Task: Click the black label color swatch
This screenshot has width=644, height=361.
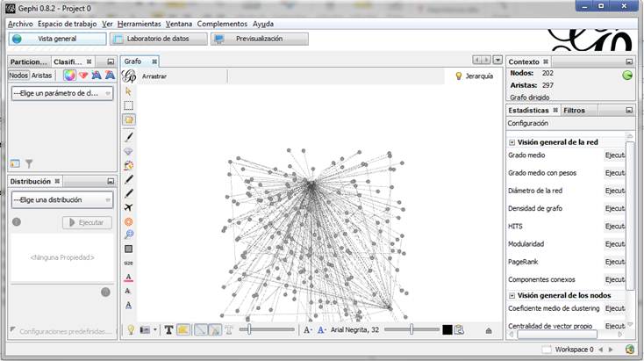Action: coord(447,329)
